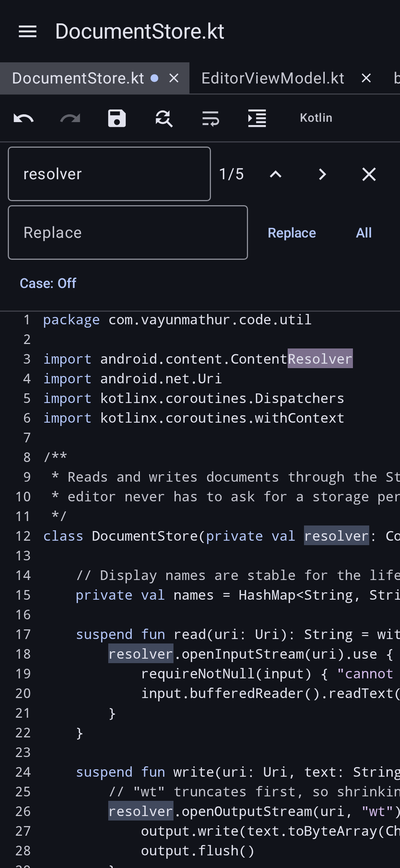Select the DocumentStore.kt tab

pos(78,78)
